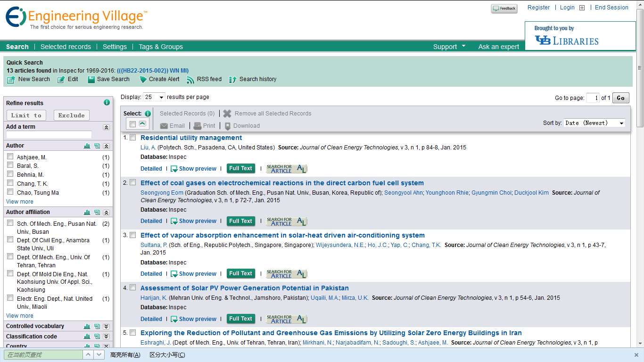Expand the Controlled vocabulary section
Viewport: 644px width, 362px height.
click(107, 326)
